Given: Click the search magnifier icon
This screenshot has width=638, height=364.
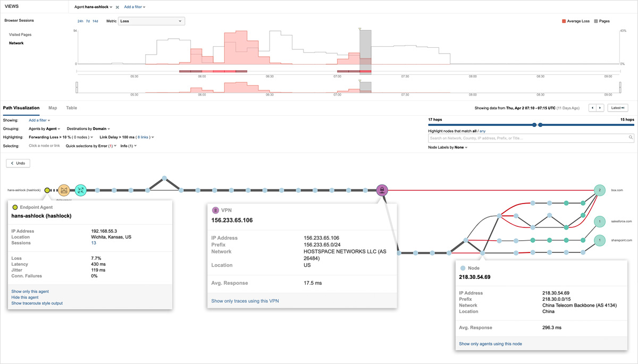Looking at the screenshot, I should (631, 138).
